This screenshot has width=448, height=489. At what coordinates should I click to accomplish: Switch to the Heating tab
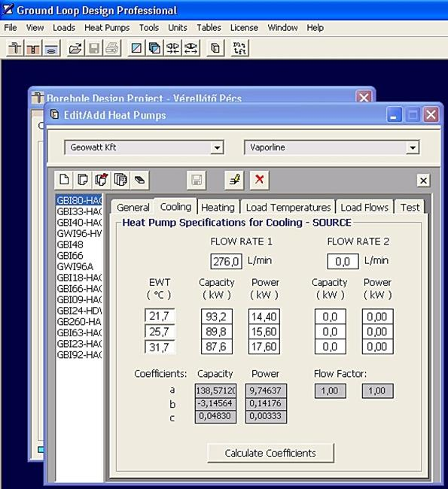coord(218,207)
